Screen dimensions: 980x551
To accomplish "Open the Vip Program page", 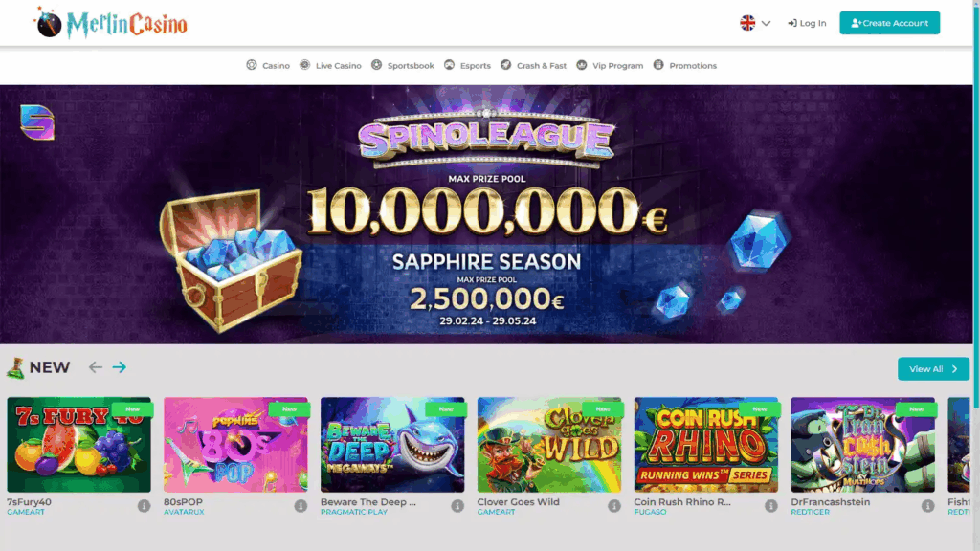I will pyautogui.click(x=610, y=66).
